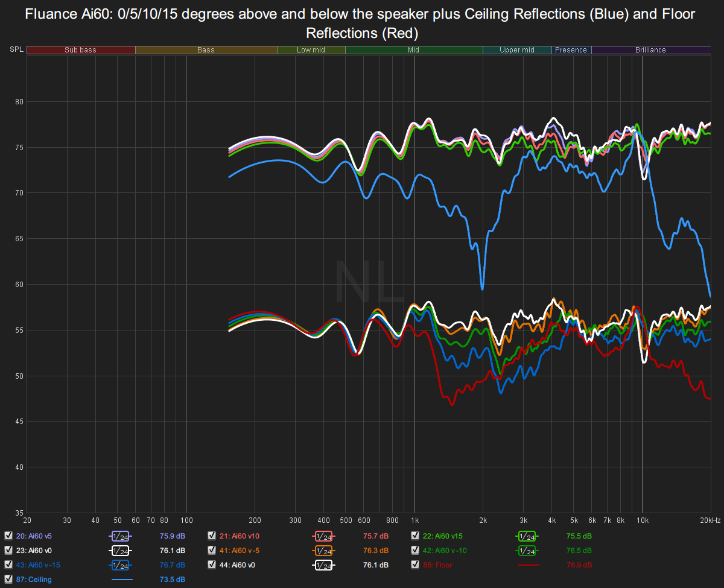The height and width of the screenshot is (588, 724).
Task: Disable the 42: Ai60 v-10 checkbox
Action: [415, 550]
